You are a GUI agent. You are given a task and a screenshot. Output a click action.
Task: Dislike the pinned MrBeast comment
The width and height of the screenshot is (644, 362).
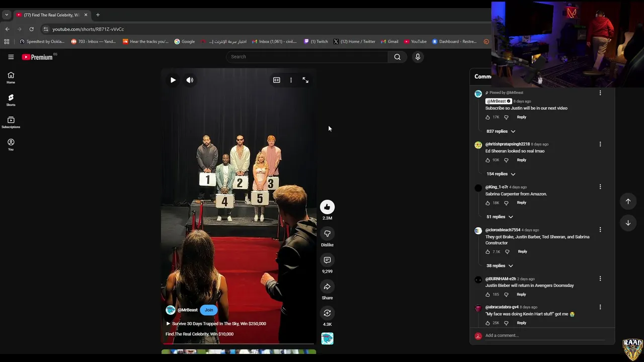click(506, 117)
